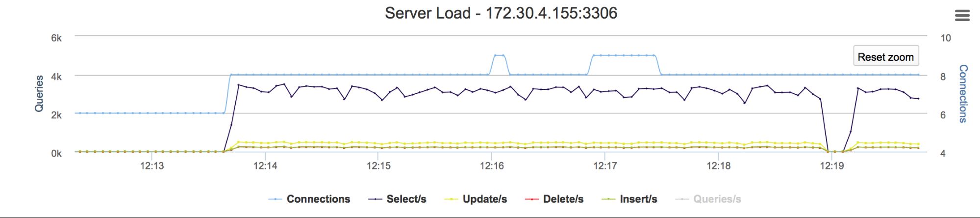Click the rotated Connections right axis title

pyautogui.click(x=963, y=93)
